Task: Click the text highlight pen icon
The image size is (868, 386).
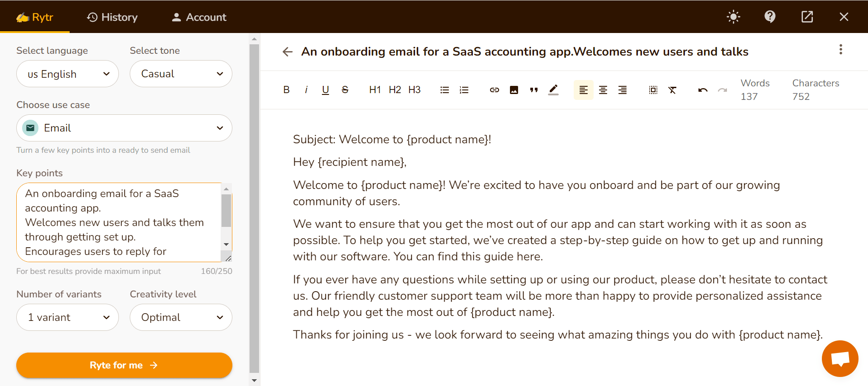Action: click(553, 90)
